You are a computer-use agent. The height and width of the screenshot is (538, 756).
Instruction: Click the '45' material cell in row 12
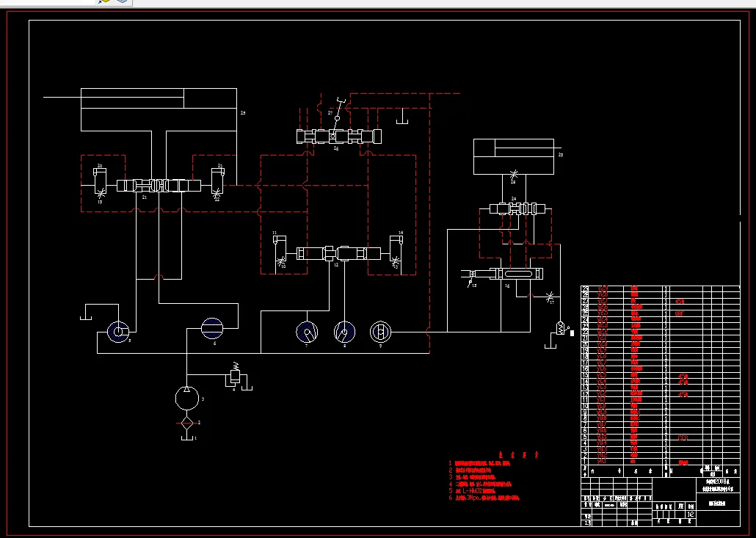[x=683, y=395]
